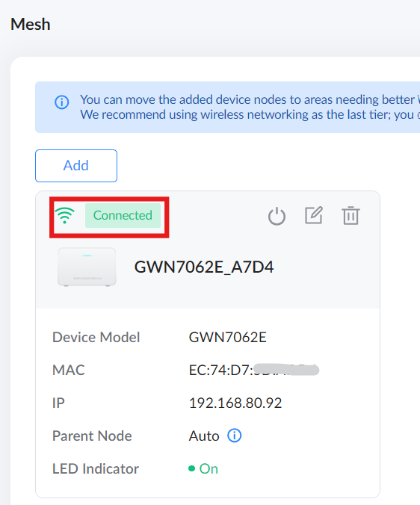This screenshot has width=420, height=505.
Task: Click the GWN7062E device thumbnail image
Action: (87, 267)
